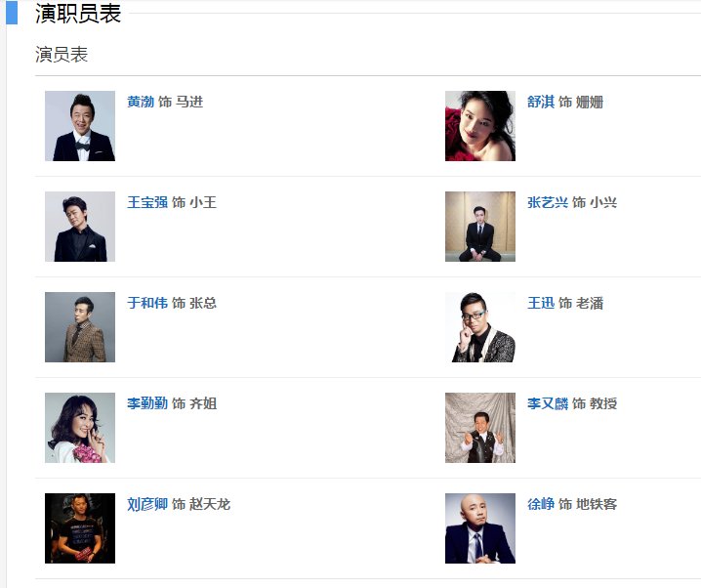
Task: Click thumbnail next to 王迅 饰 老潘
Action: [480, 327]
